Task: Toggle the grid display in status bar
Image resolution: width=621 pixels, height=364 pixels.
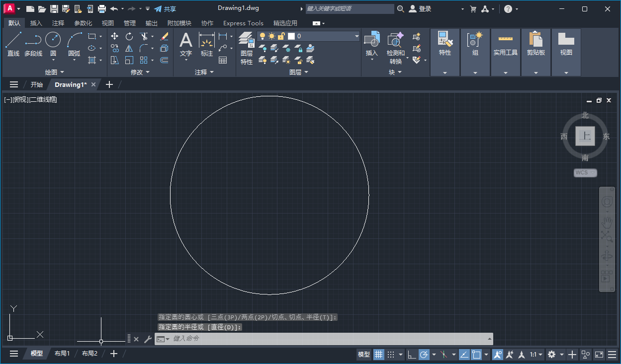Action: coord(378,354)
